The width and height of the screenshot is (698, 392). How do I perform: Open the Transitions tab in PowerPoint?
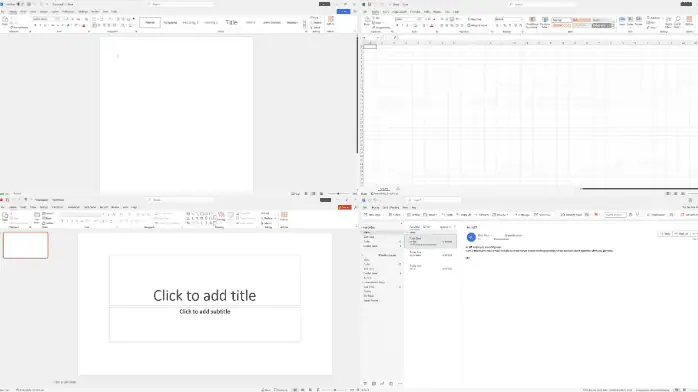coord(57,207)
